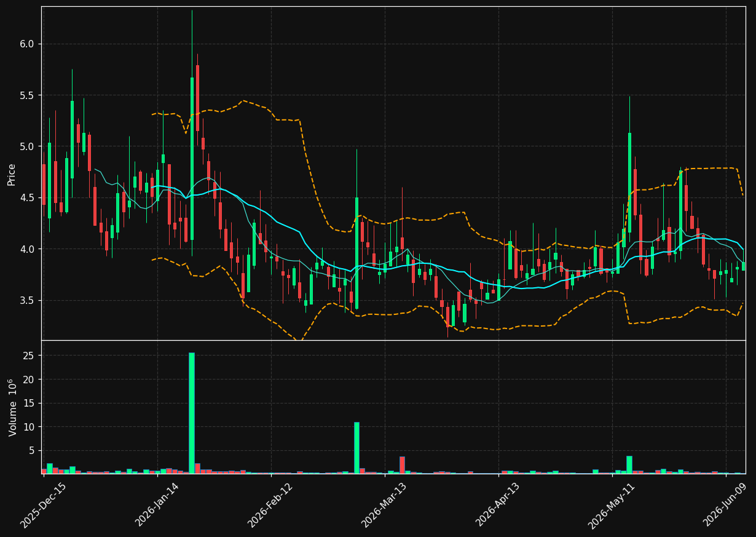This screenshot has width=756, height=537.
Task: Click the 6.0 price axis value
Action: (x=27, y=44)
